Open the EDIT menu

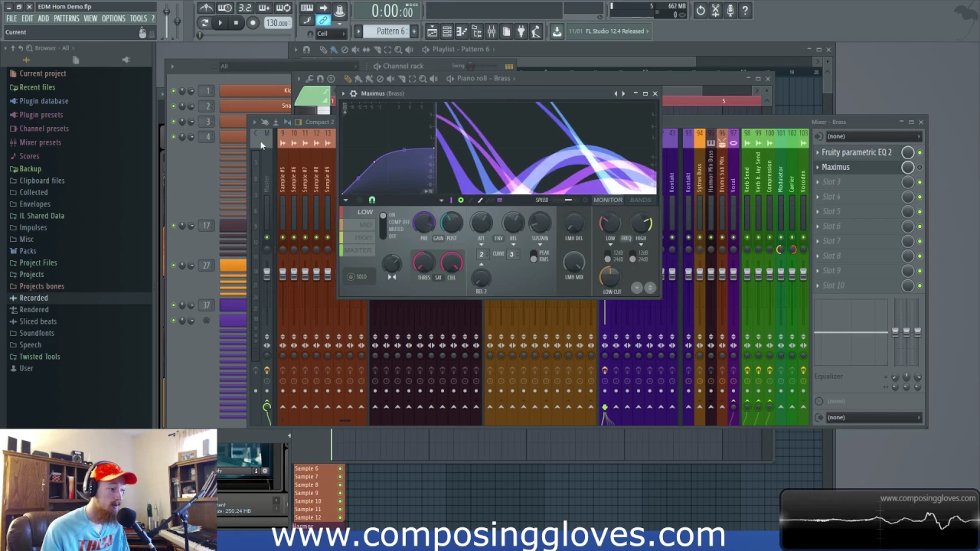[x=28, y=18]
